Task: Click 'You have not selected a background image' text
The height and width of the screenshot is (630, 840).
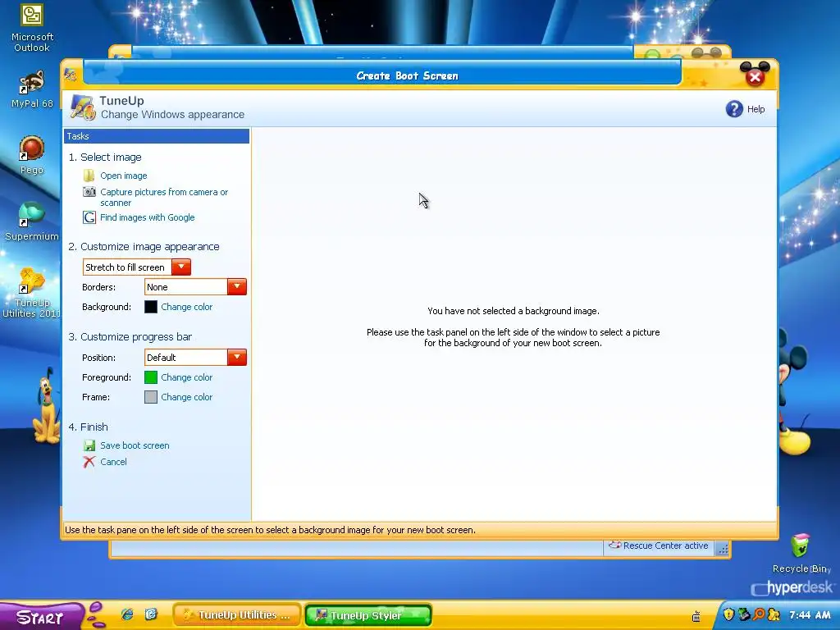Action: click(x=514, y=311)
